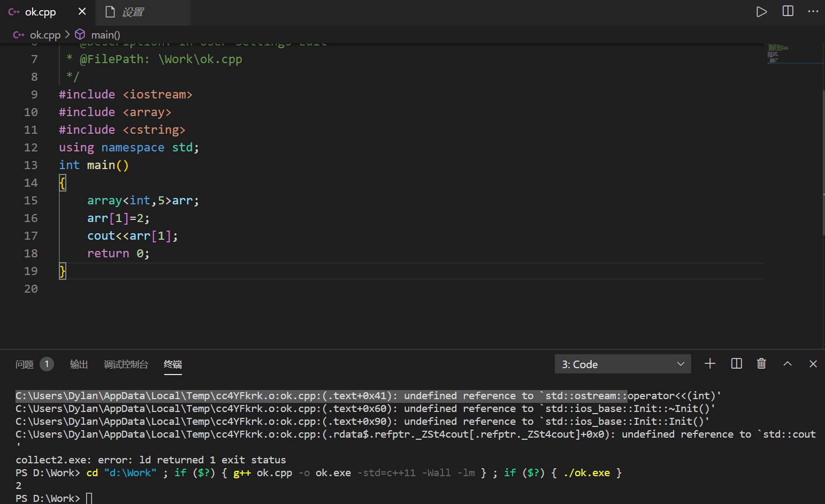The height and width of the screenshot is (504, 825).
Task: Select the 终端 panel tab
Action: point(173,364)
